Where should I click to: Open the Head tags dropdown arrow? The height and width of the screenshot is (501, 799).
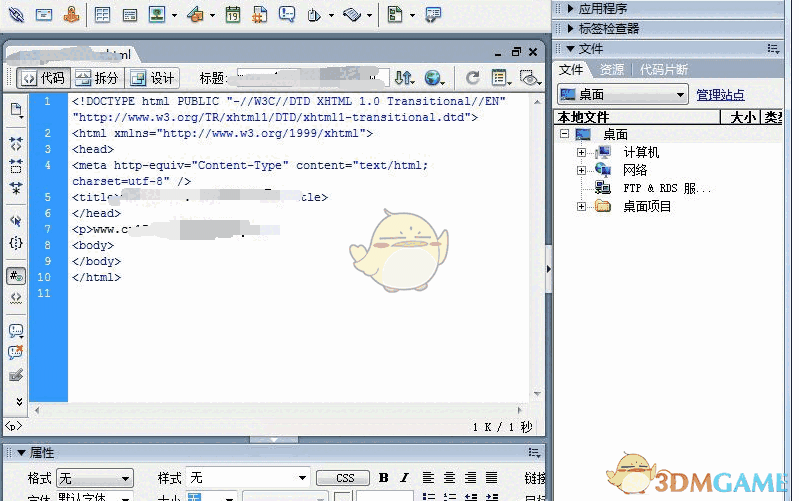(x=331, y=15)
